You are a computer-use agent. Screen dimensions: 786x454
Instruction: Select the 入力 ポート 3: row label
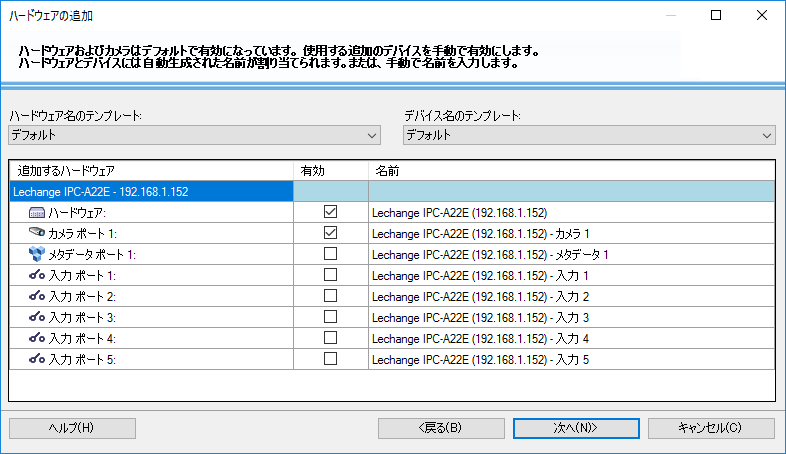(x=82, y=318)
